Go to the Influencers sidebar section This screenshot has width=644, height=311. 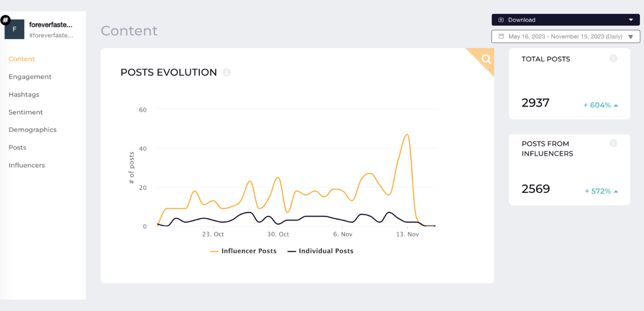tap(27, 165)
